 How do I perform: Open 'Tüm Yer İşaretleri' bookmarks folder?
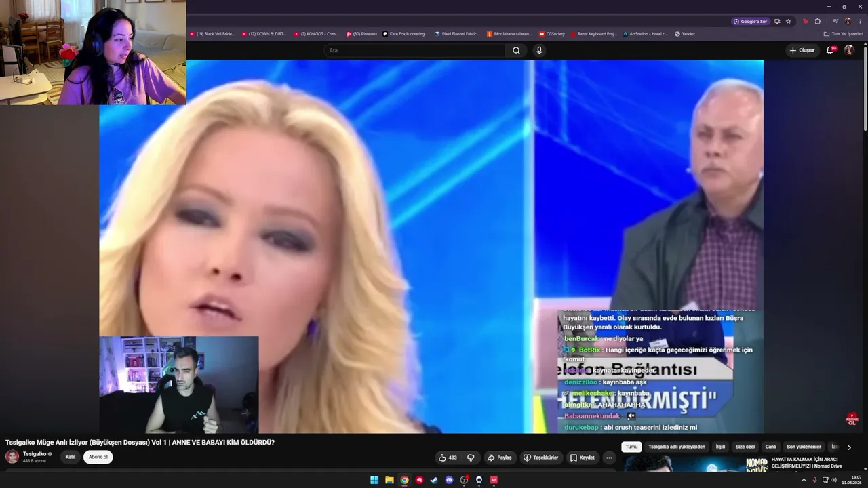(x=844, y=34)
